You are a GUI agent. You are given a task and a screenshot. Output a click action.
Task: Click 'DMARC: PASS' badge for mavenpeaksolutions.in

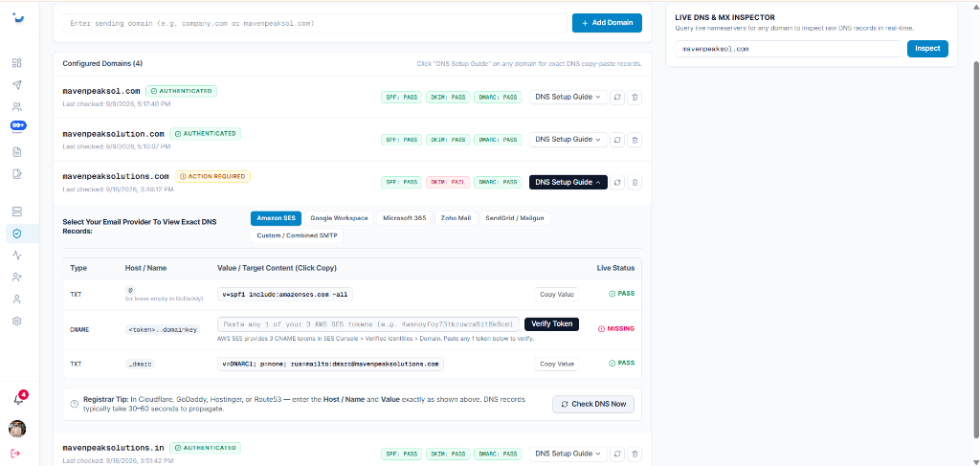[498, 454]
